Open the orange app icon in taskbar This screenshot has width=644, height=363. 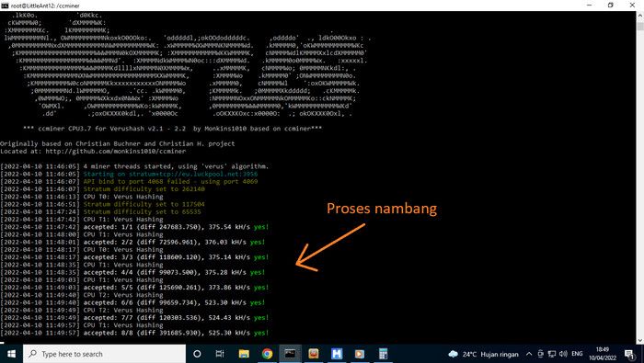[x=314, y=354]
